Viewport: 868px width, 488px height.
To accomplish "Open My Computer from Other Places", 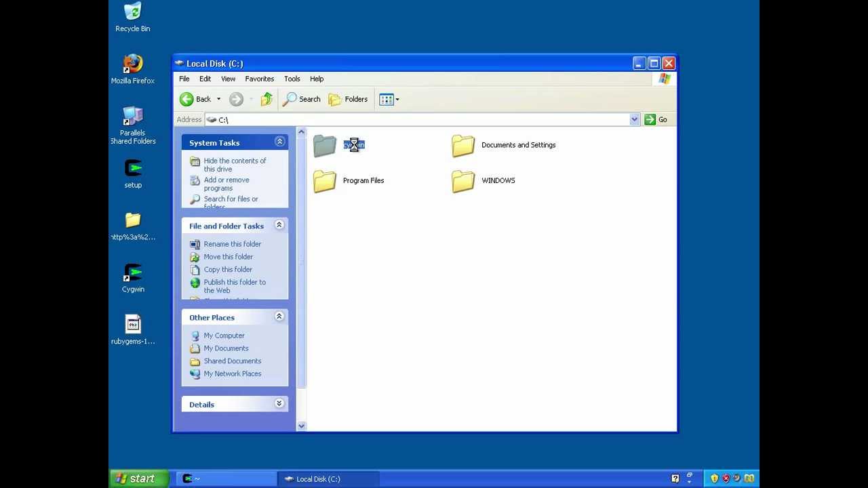I will [224, 335].
